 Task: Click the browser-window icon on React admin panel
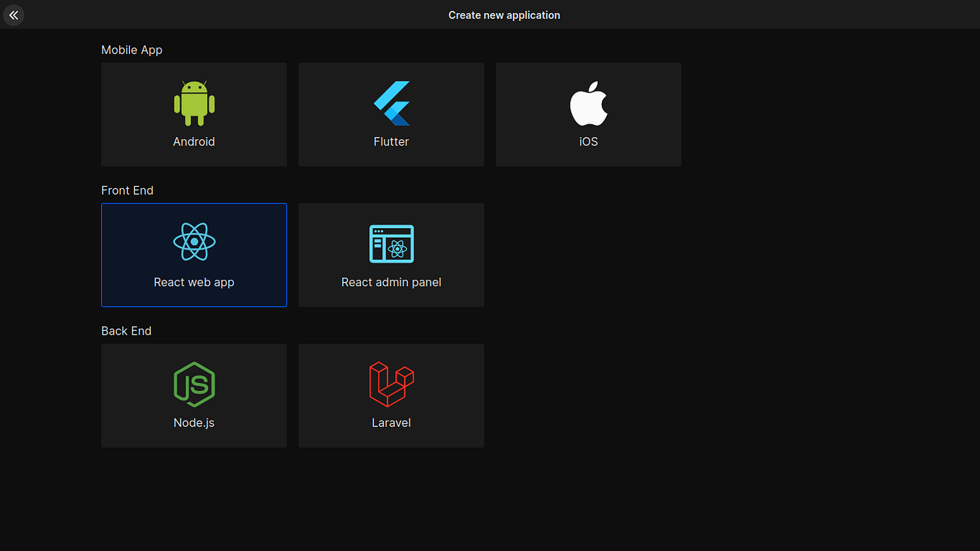coord(391,244)
